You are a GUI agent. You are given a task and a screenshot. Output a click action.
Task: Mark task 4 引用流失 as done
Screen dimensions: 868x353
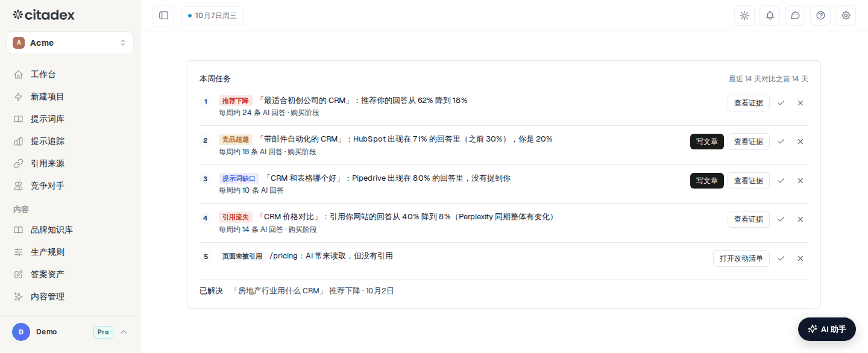tap(781, 219)
